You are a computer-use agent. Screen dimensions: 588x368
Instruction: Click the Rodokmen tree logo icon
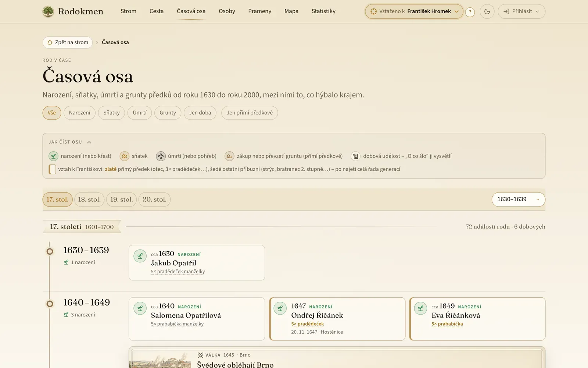coord(48,11)
